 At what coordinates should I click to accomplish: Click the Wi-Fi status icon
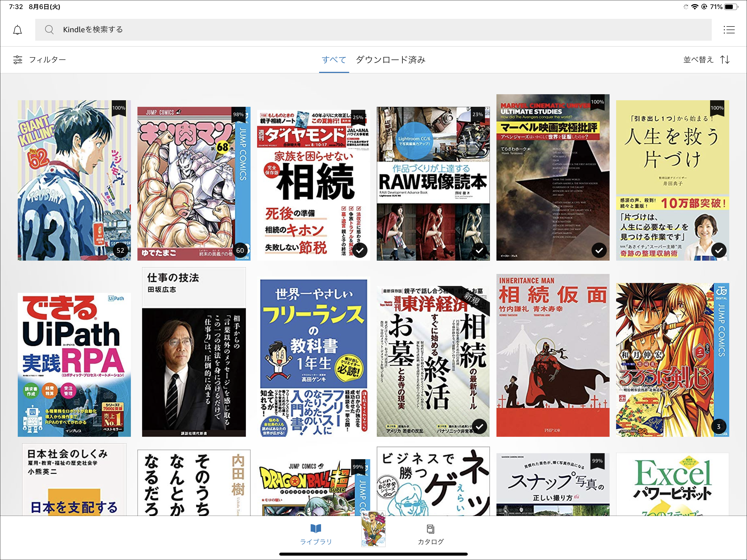tap(695, 7)
